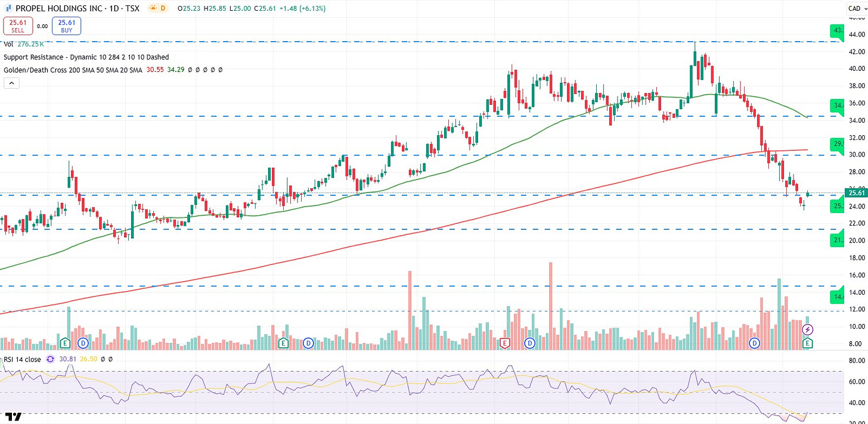Select the Golden/Death Cross indicator legend
868x424 pixels.
click(73, 70)
